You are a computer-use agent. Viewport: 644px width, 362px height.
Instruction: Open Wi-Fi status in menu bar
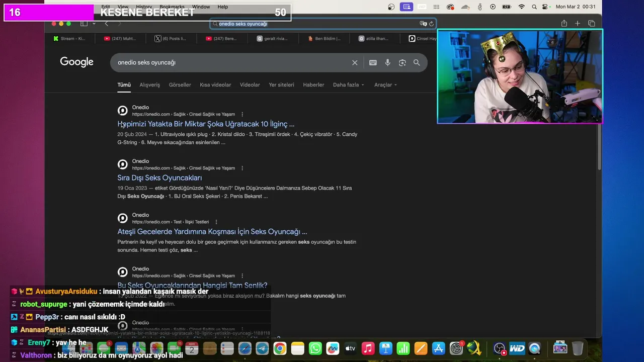[521, 7]
